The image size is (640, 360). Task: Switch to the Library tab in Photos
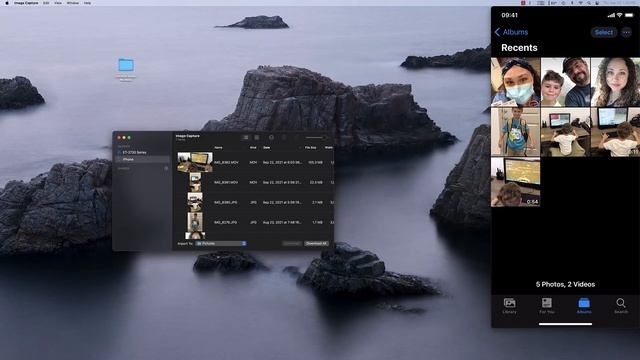[509, 306]
